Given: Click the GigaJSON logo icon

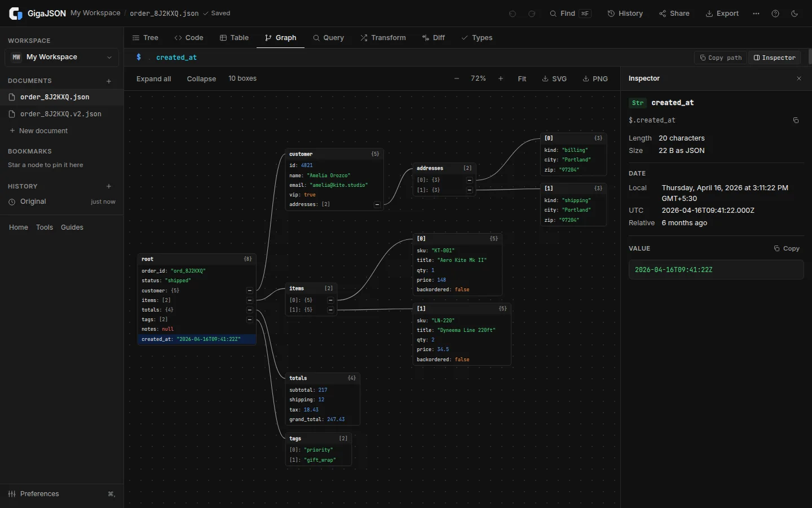Looking at the screenshot, I should [16, 14].
